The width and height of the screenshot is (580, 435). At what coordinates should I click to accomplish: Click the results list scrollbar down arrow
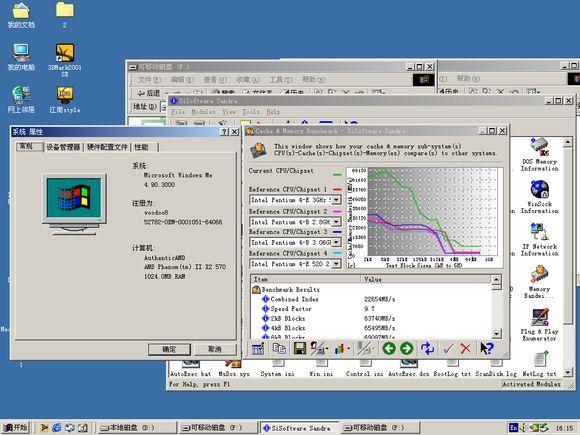tap(497, 333)
